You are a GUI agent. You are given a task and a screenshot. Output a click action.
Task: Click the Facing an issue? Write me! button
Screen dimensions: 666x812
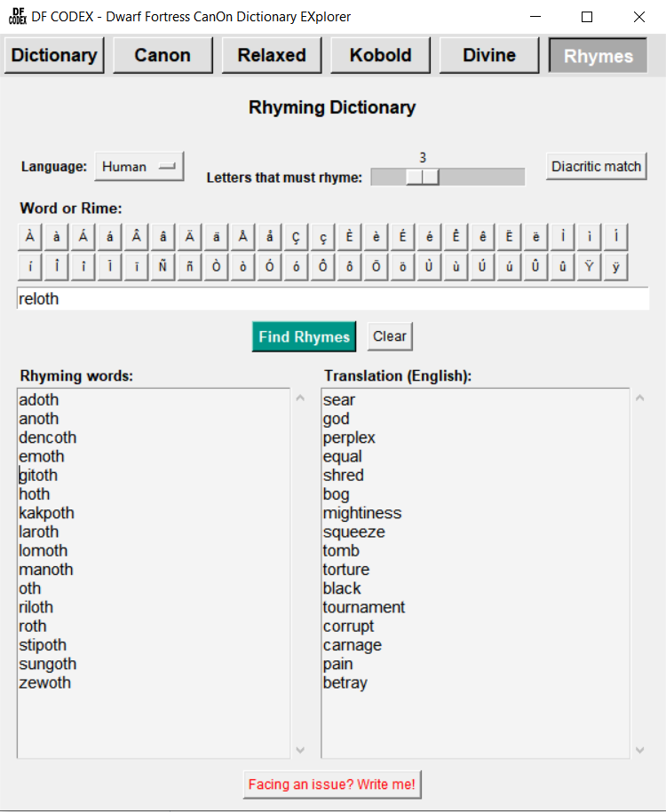point(332,784)
